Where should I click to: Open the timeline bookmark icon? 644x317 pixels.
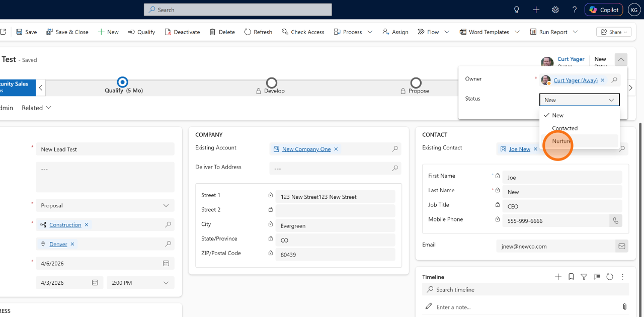pos(571,277)
